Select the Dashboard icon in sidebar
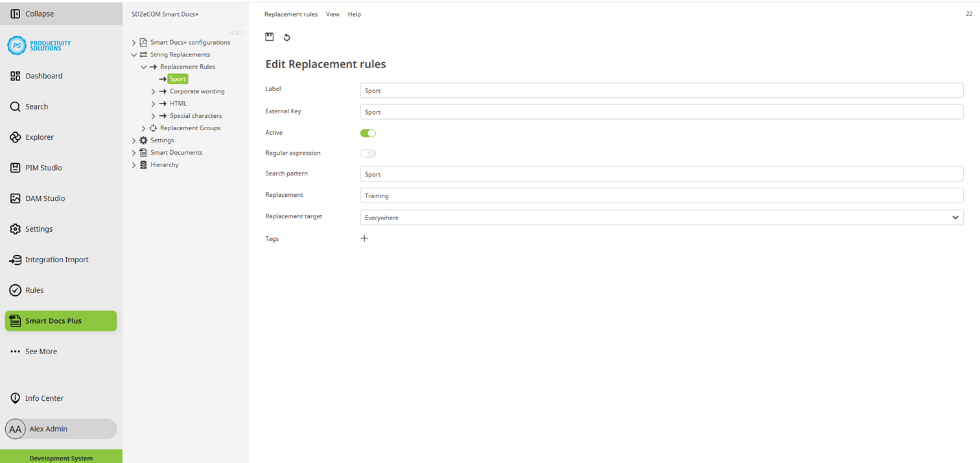 coord(15,76)
